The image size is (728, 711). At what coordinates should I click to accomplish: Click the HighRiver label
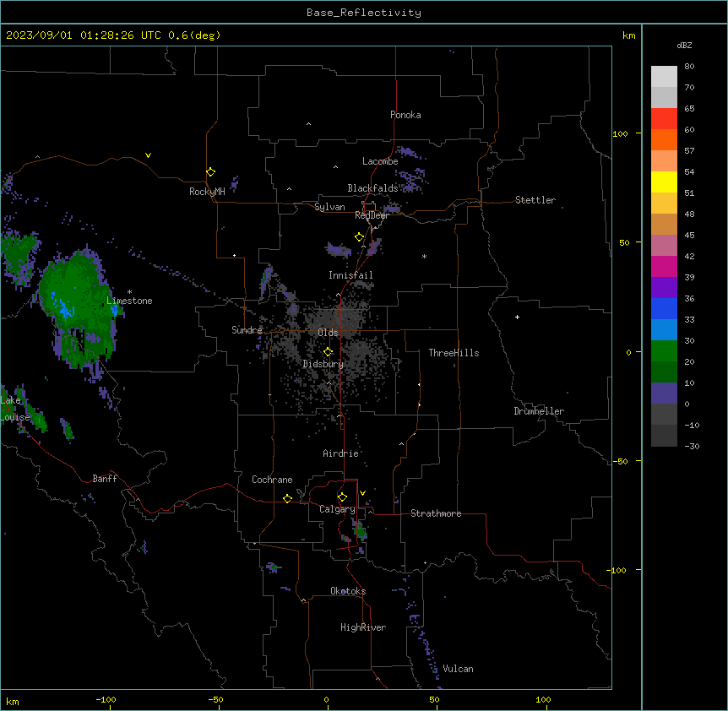363,627
